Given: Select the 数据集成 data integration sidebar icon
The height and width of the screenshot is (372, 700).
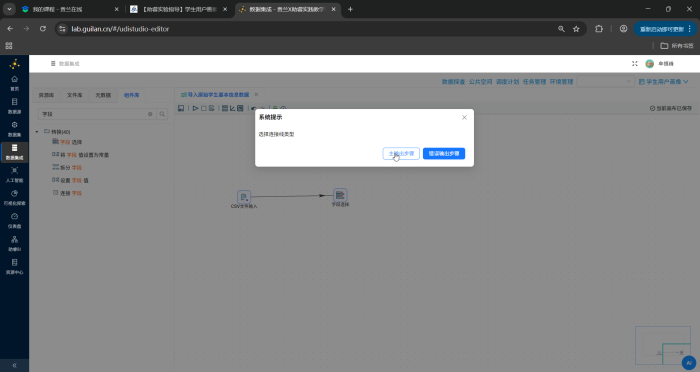Looking at the screenshot, I should [x=14, y=152].
